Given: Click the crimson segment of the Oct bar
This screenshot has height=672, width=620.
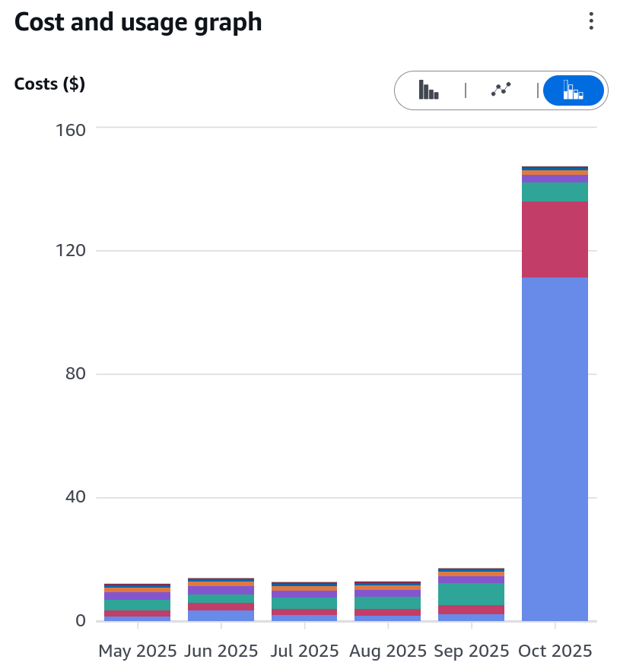Looking at the screenshot, I should 555,239.
